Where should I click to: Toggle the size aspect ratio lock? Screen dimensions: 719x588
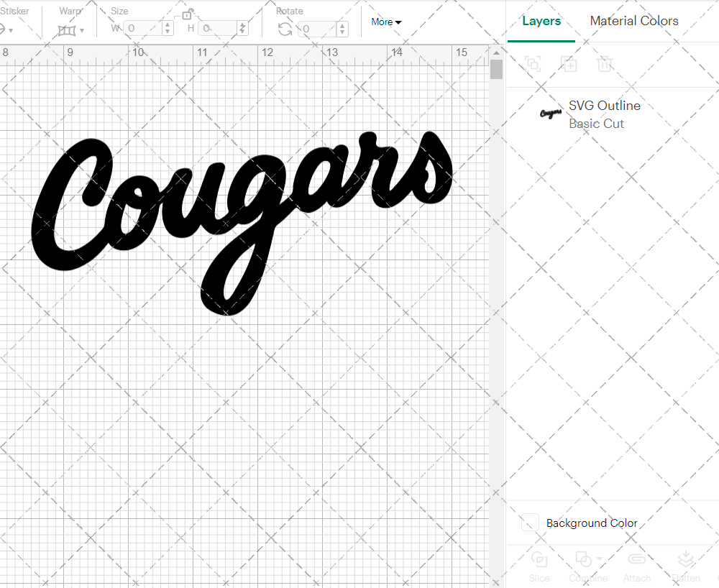[187, 14]
